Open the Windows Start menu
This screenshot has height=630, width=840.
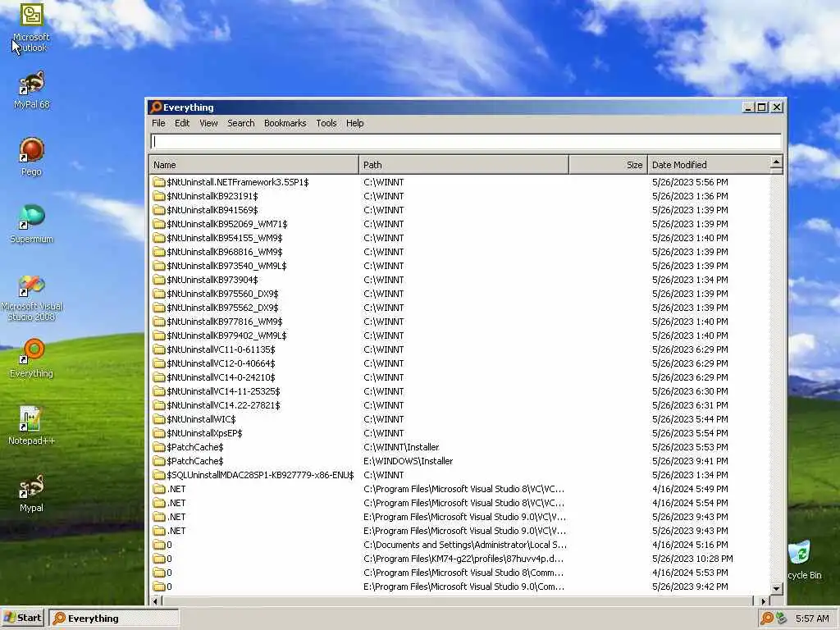(x=22, y=618)
